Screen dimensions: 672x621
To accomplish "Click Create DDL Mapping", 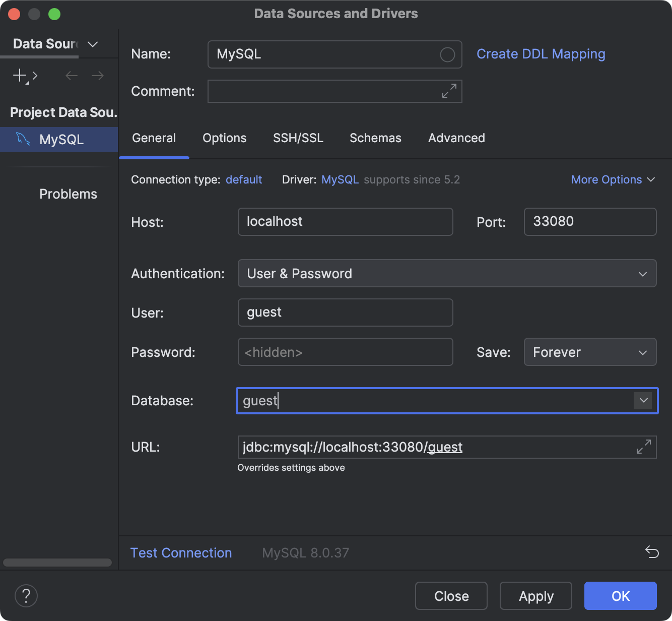I will tap(541, 53).
